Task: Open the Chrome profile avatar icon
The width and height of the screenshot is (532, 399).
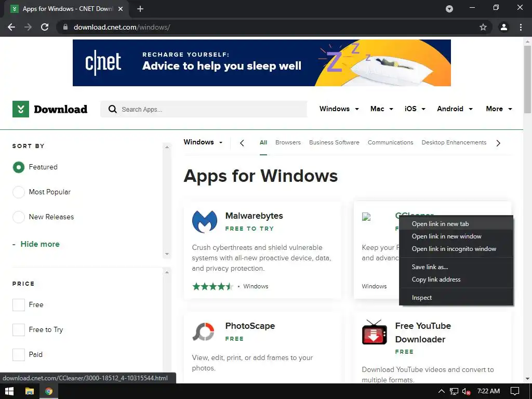Action: click(504, 27)
